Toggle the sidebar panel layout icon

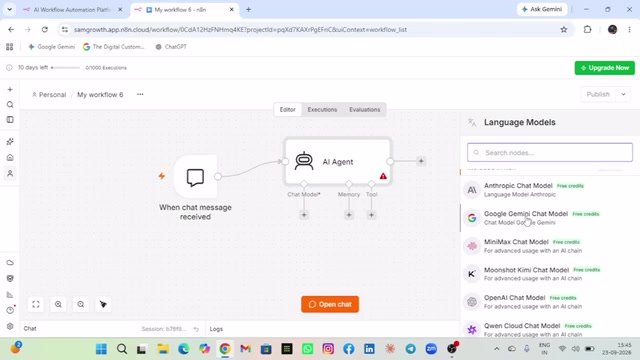tap(10, 120)
